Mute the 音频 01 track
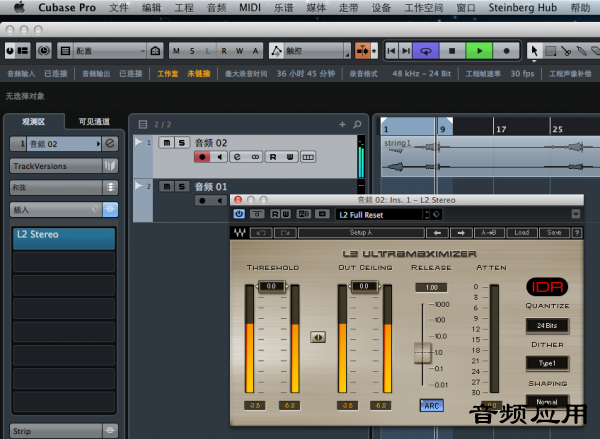 (166, 186)
